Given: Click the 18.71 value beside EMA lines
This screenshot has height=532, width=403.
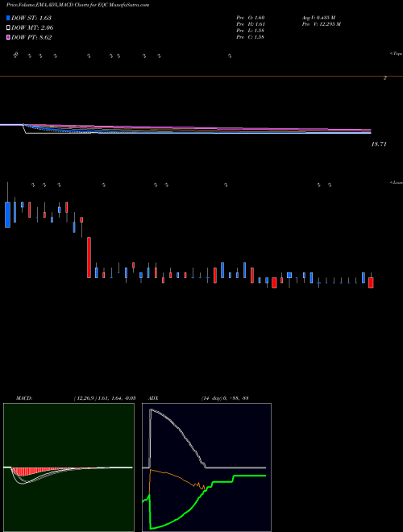Looking at the screenshot, I should tap(379, 144).
